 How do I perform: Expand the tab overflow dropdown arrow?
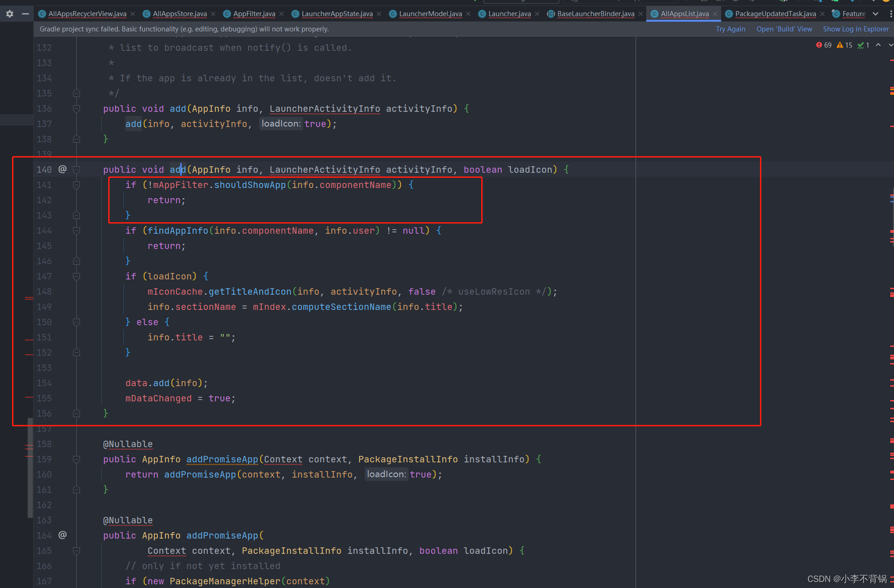[876, 14]
